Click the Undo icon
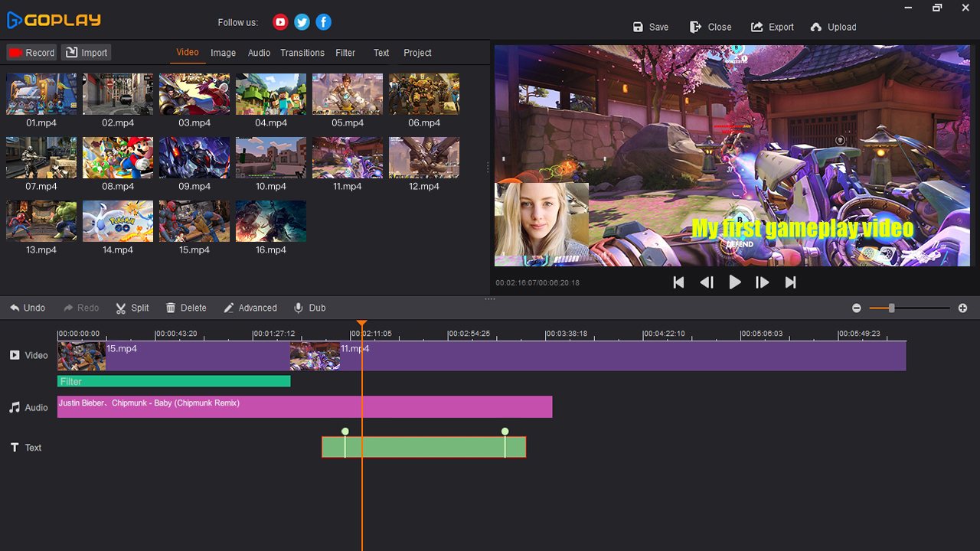Viewport: 980px width, 551px height. 28,308
